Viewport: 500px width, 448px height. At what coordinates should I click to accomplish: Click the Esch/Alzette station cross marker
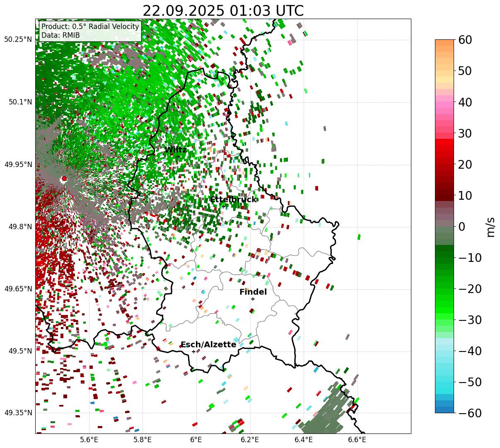click(193, 351)
